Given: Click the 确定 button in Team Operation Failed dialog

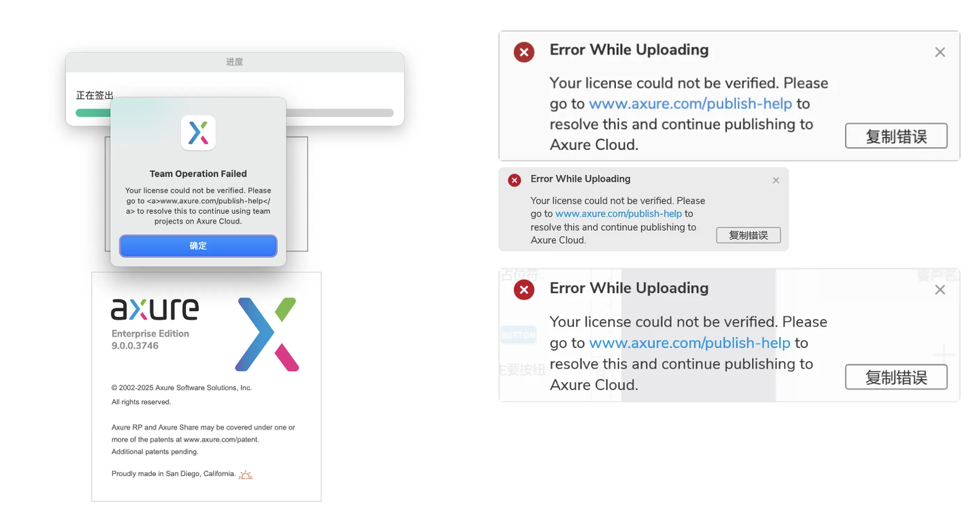Looking at the screenshot, I should 198,246.
